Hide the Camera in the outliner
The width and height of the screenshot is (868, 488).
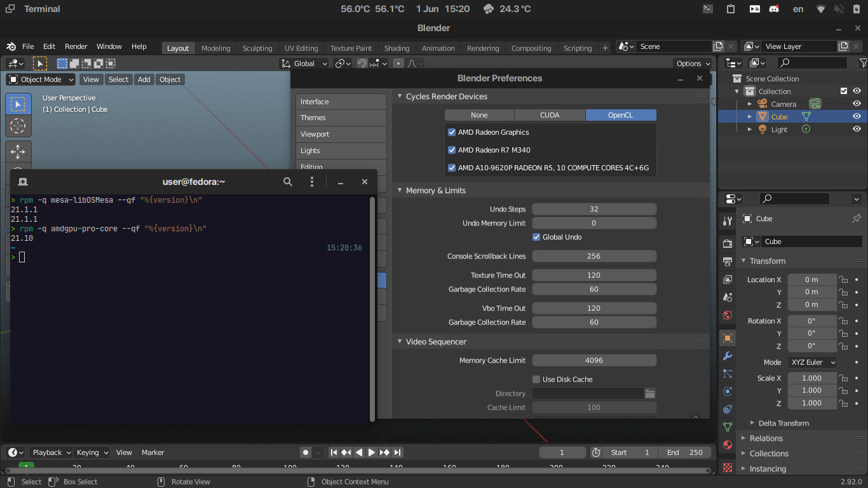857,104
